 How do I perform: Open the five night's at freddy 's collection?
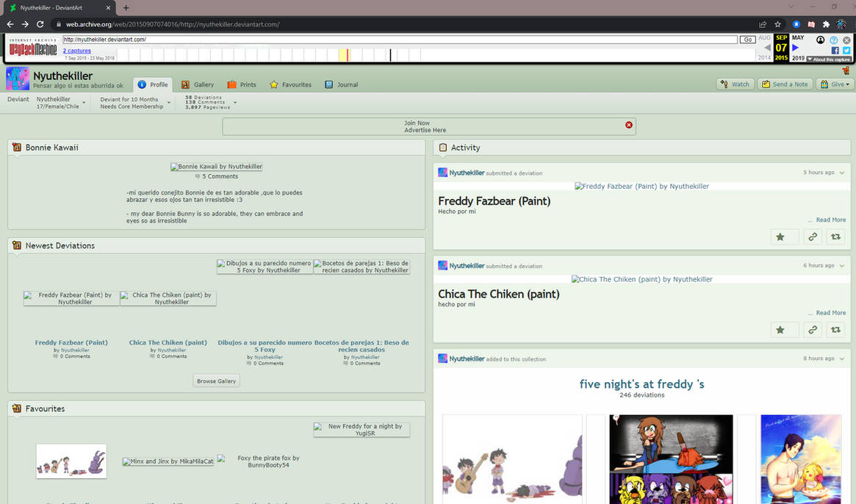[641, 384]
